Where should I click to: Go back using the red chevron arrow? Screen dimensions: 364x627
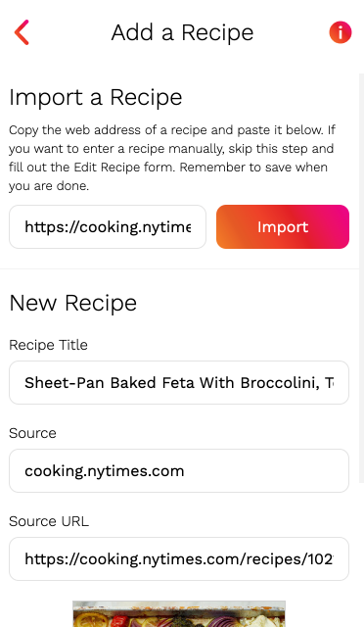coord(22,32)
